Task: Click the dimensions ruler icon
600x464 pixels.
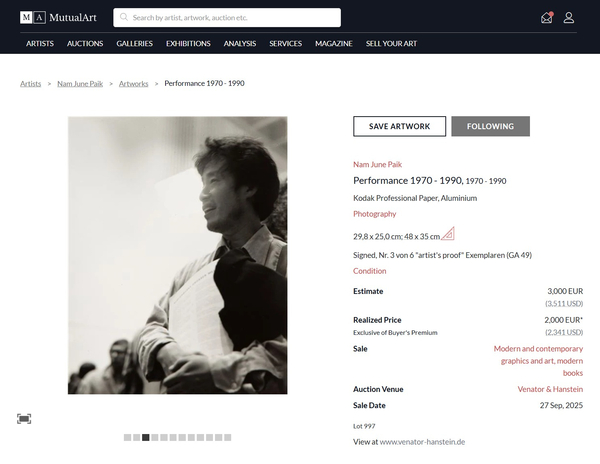Action: [448, 234]
